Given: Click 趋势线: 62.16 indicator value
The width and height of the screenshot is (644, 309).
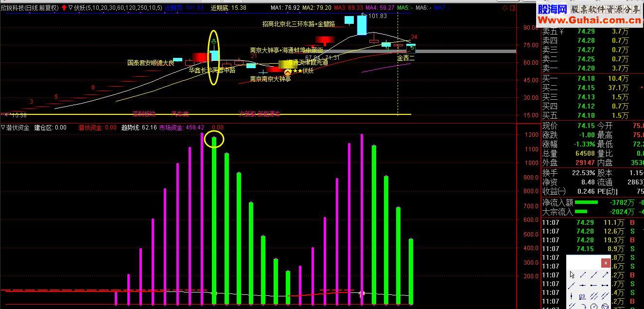Looking at the screenshot, I should (x=139, y=127).
